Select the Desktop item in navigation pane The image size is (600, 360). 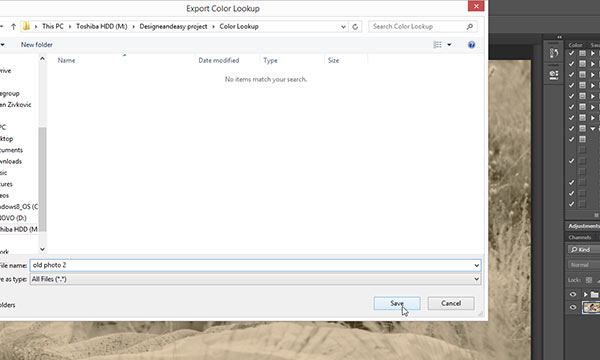7,138
